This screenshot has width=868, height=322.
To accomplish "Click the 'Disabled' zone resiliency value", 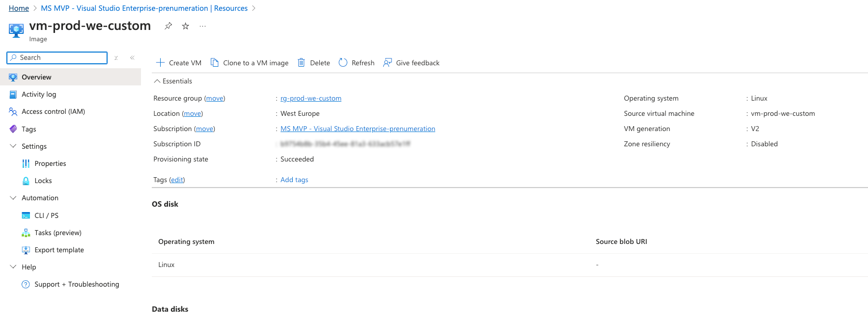I will click(764, 144).
